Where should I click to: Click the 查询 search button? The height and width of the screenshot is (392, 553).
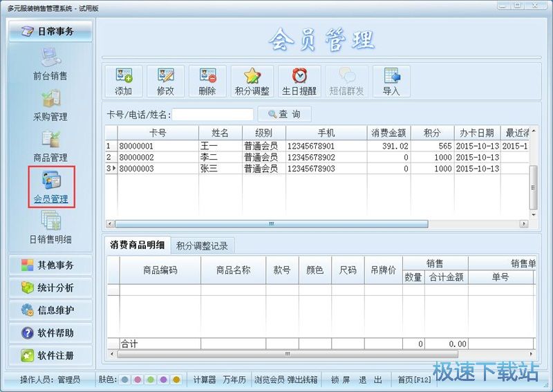coord(284,114)
